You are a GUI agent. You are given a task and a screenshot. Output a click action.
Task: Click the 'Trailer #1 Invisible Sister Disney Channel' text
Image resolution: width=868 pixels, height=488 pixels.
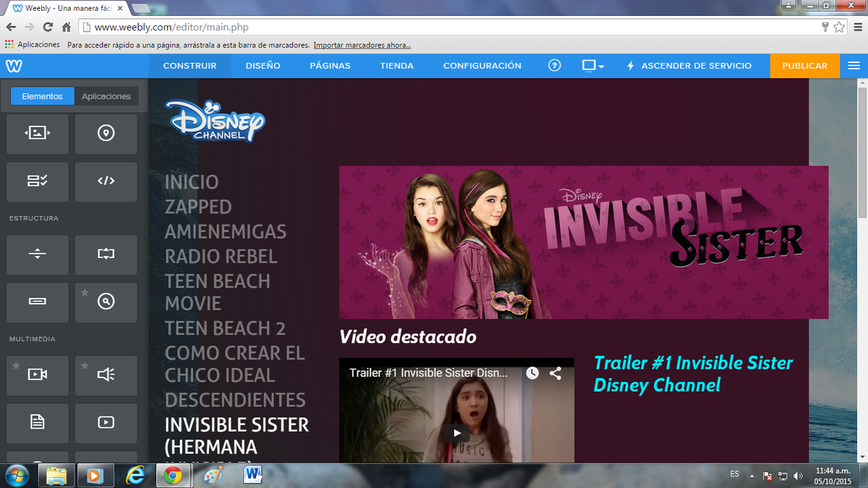tap(694, 374)
